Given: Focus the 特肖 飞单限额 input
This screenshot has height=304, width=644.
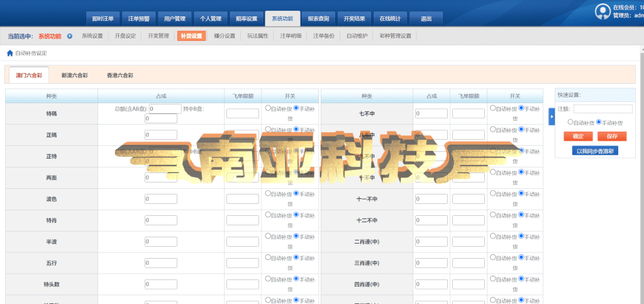Looking at the screenshot, I should tap(243, 220).
